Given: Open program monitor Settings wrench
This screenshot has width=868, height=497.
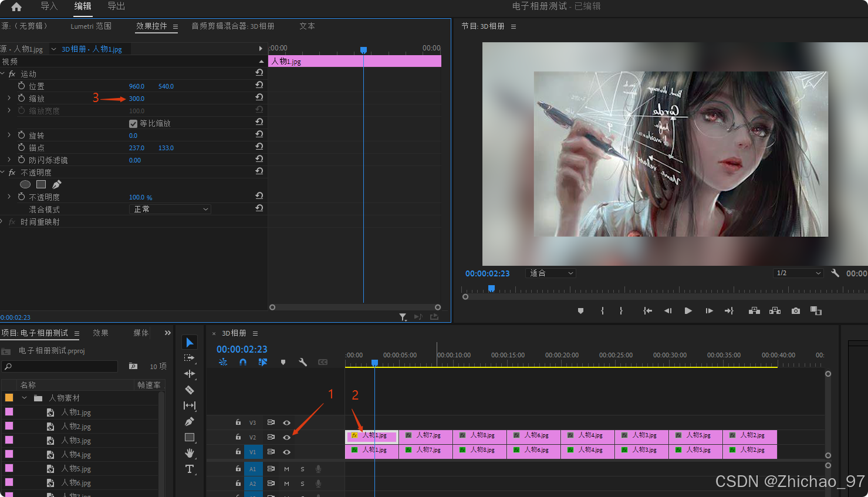Looking at the screenshot, I should click(835, 273).
